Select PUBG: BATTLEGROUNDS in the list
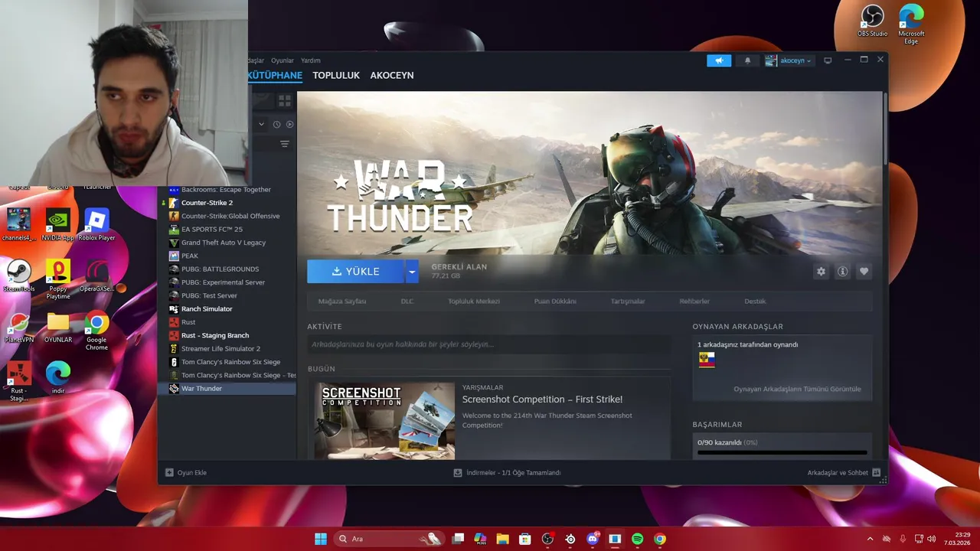Image resolution: width=980 pixels, height=551 pixels. click(x=227, y=269)
